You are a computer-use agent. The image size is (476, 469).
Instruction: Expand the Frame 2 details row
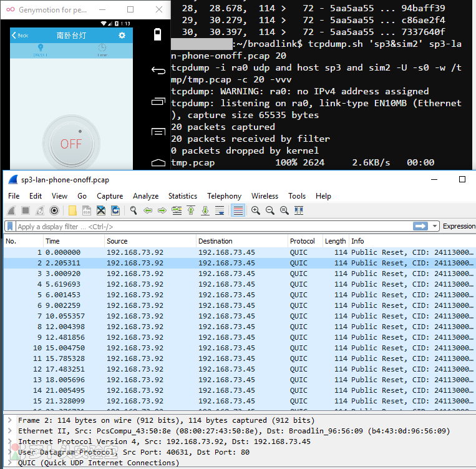[9, 420]
